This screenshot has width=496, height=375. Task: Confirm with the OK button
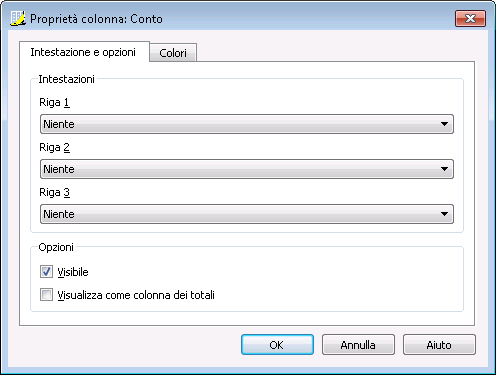277,345
